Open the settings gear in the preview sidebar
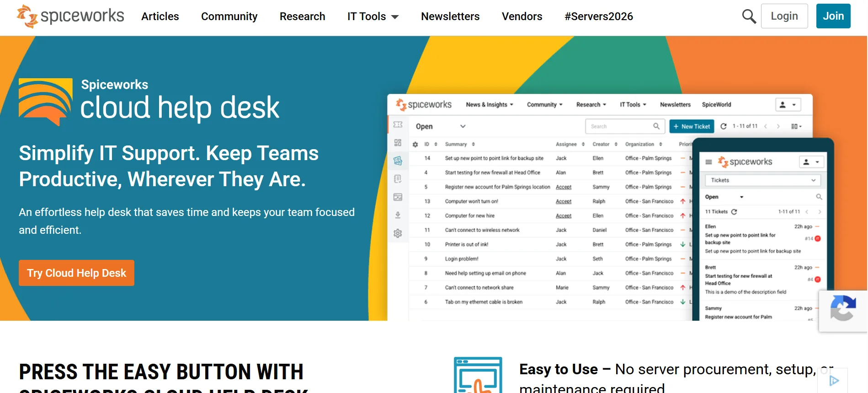Viewport: 868px width, 393px height. 398,233
